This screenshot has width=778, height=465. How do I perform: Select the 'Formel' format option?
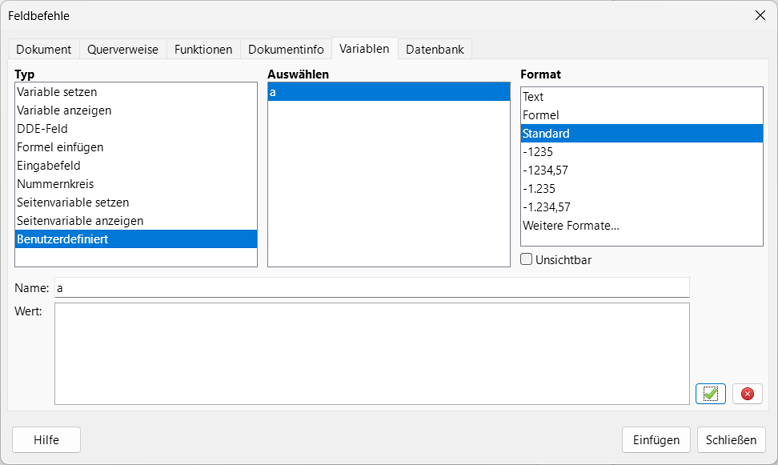point(541,115)
